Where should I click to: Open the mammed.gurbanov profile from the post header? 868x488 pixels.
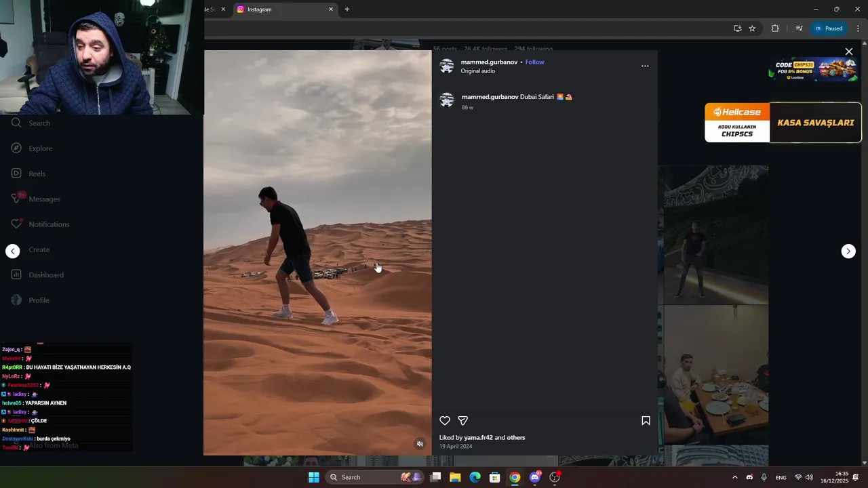[x=489, y=62]
